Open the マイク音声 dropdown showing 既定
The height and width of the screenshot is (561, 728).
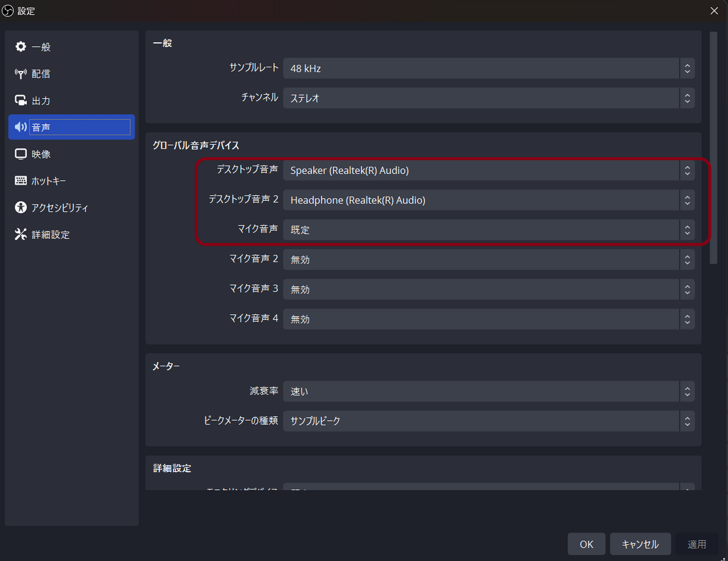(x=489, y=230)
